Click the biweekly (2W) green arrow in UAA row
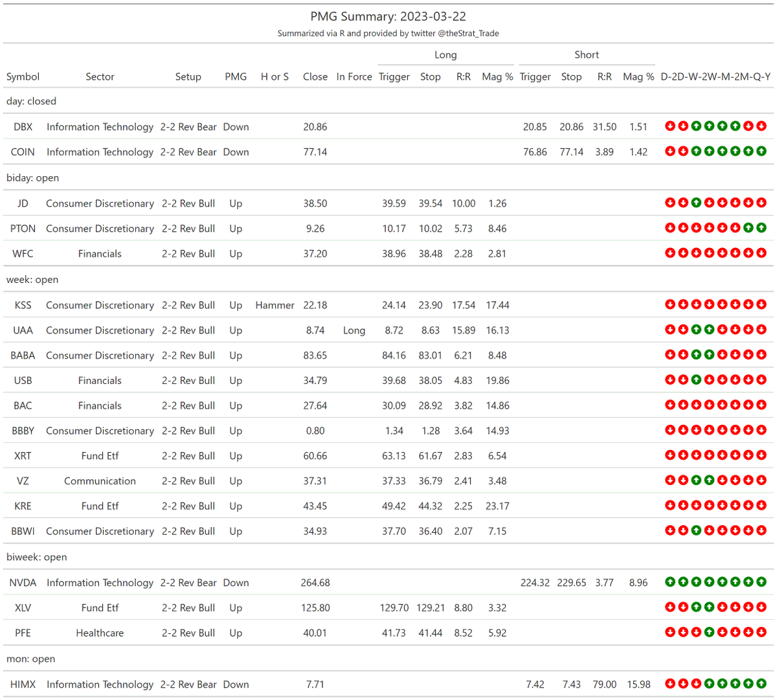 pos(709,329)
